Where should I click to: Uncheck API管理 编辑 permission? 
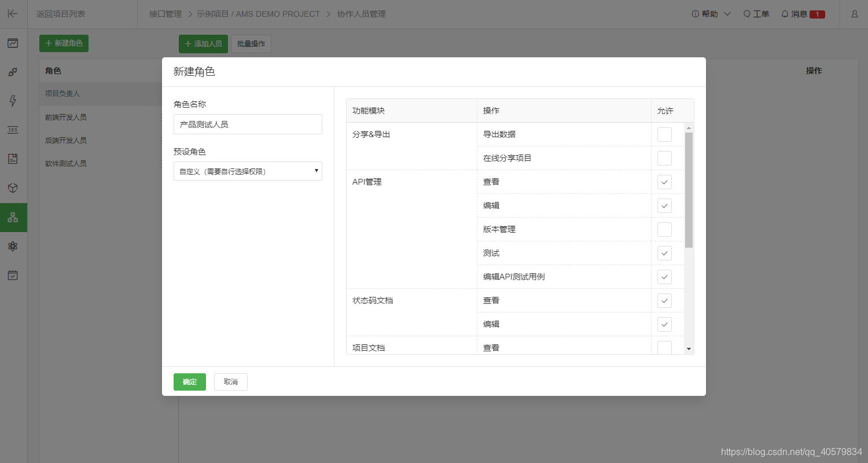click(x=664, y=205)
